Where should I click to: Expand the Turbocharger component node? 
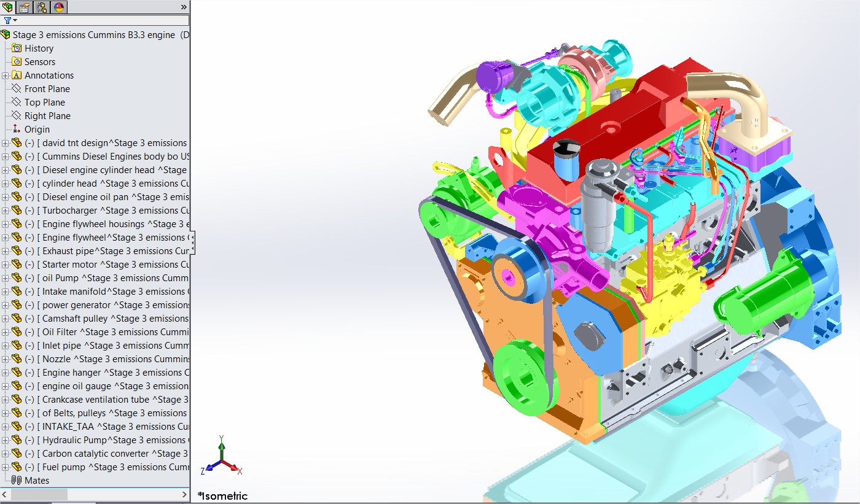[5, 211]
